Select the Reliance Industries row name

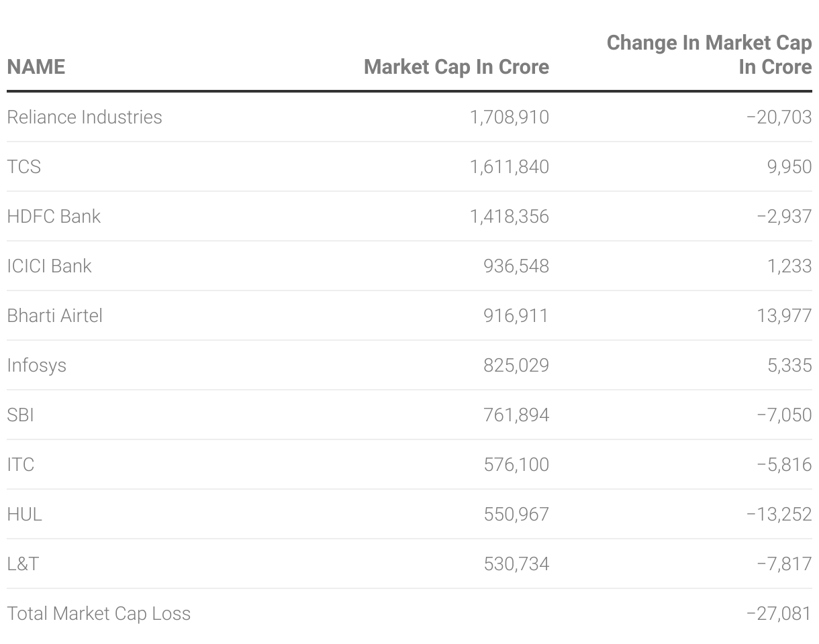85,117
